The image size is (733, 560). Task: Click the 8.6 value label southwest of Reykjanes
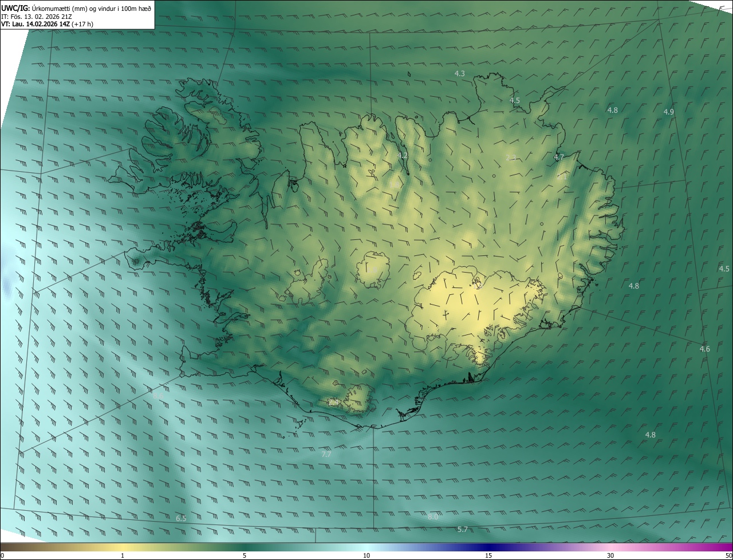point(158,395)
